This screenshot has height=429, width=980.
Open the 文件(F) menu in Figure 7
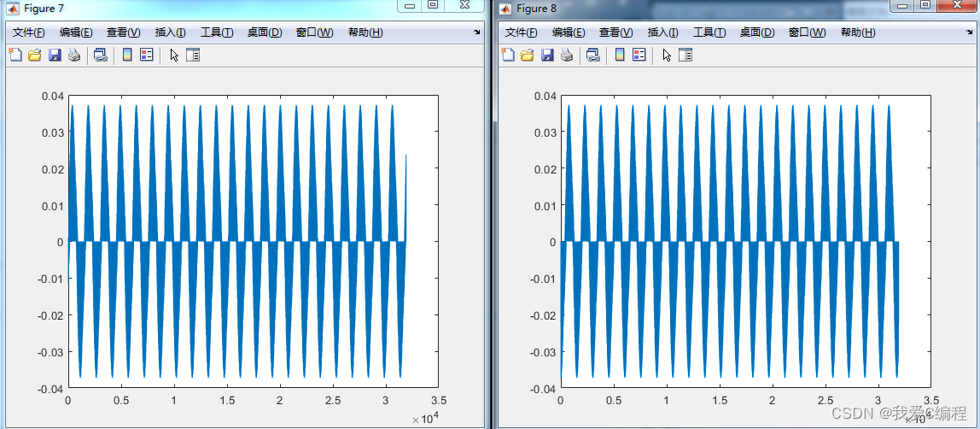point(28,32)
